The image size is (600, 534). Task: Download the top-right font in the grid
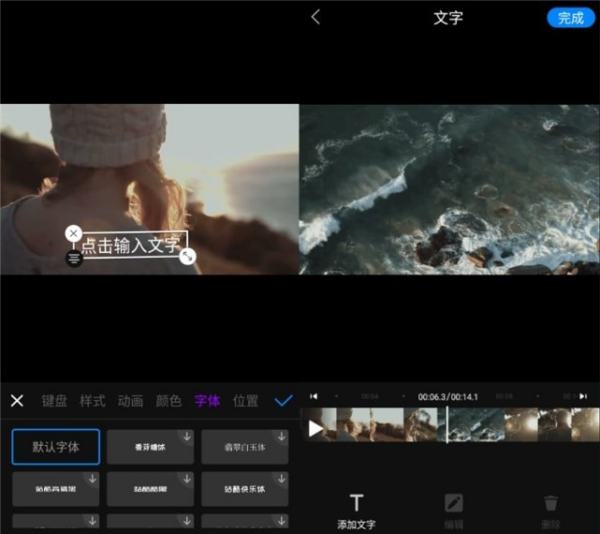[x=281, y=436]
